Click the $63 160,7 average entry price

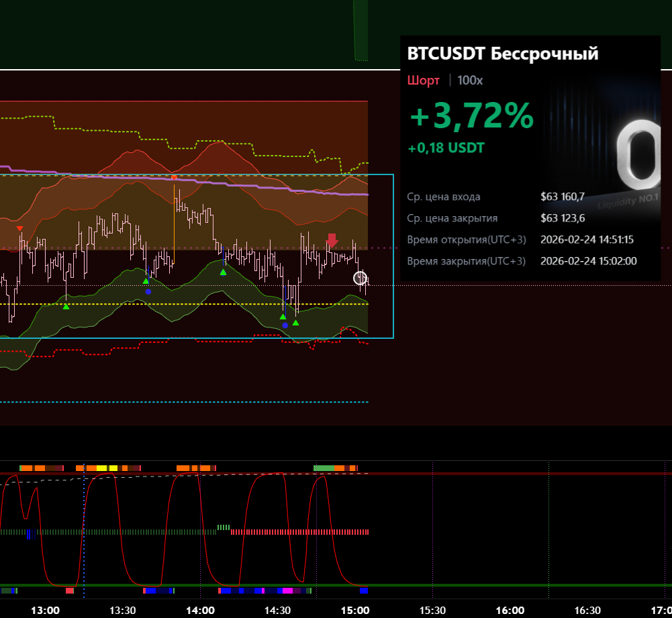(x=563, y=197)
